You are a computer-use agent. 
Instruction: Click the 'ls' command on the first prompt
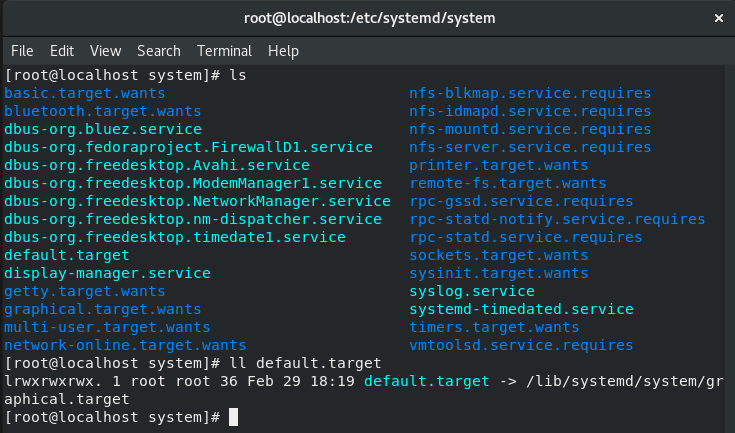pos(238,75)
